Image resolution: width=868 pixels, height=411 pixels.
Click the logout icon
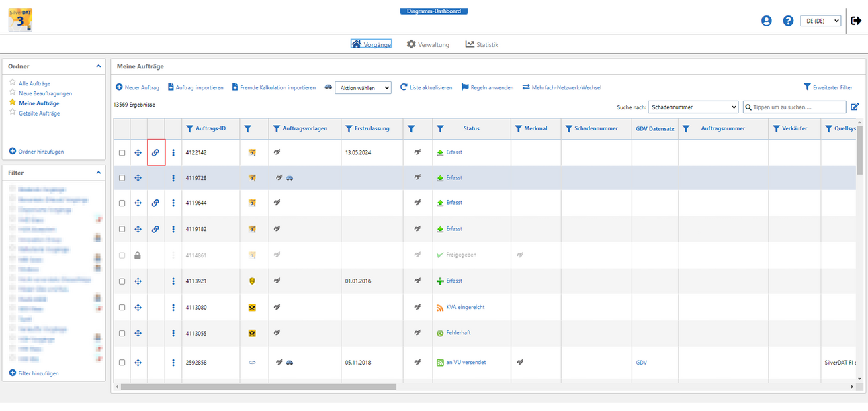856,21
